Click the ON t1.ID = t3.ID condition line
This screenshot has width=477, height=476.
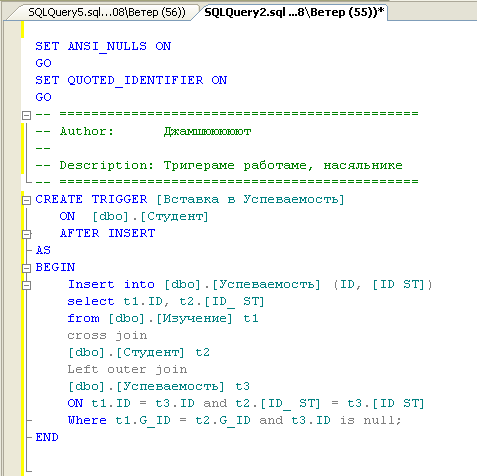pyautogui.click(x=246, y=403)
